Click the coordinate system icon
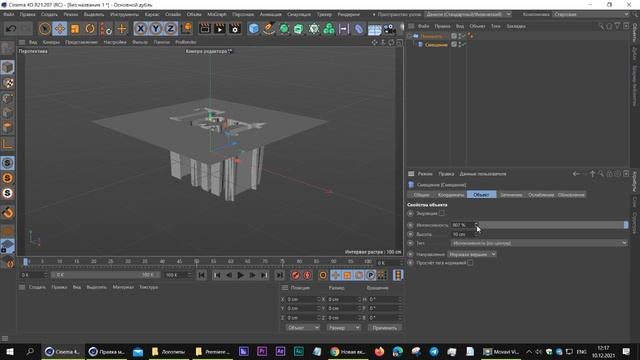The height and width of the screenshot is (360, 640). (186, 29)
